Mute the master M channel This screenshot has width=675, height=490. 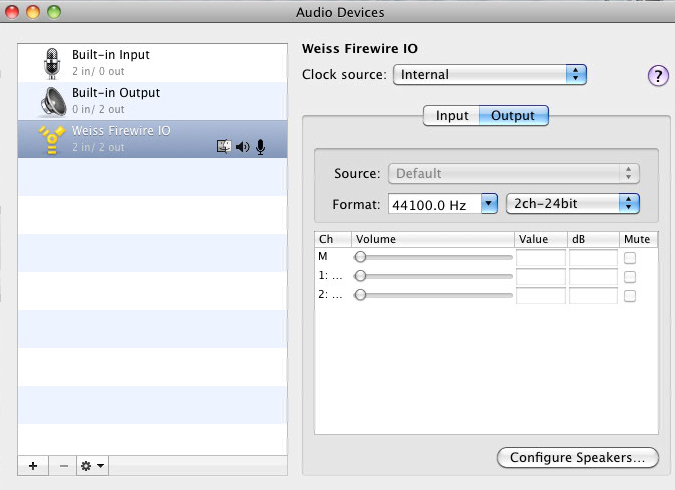[x=630, y=258]
